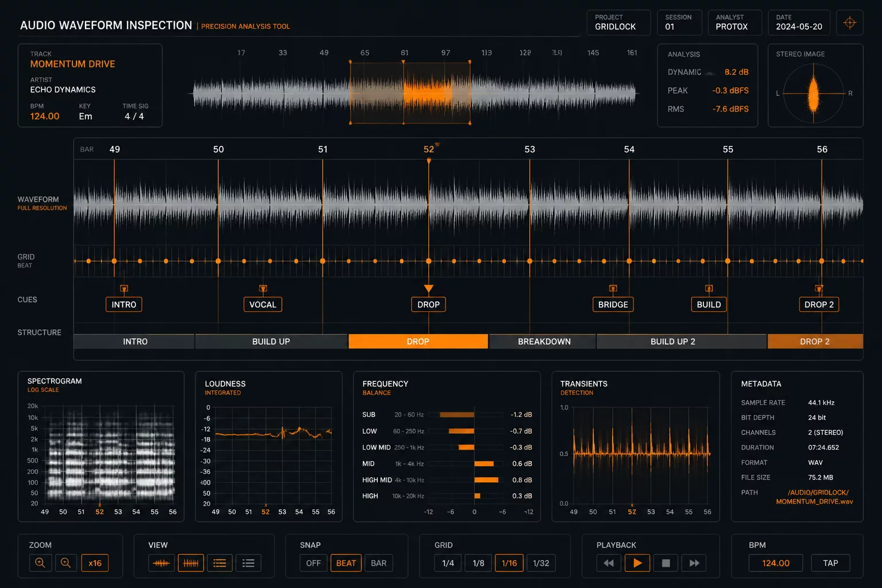This screenshot has height=588, width=882.
Task: Click the marker icon above DROP 2 cue
Action: [x=819, y=288]
